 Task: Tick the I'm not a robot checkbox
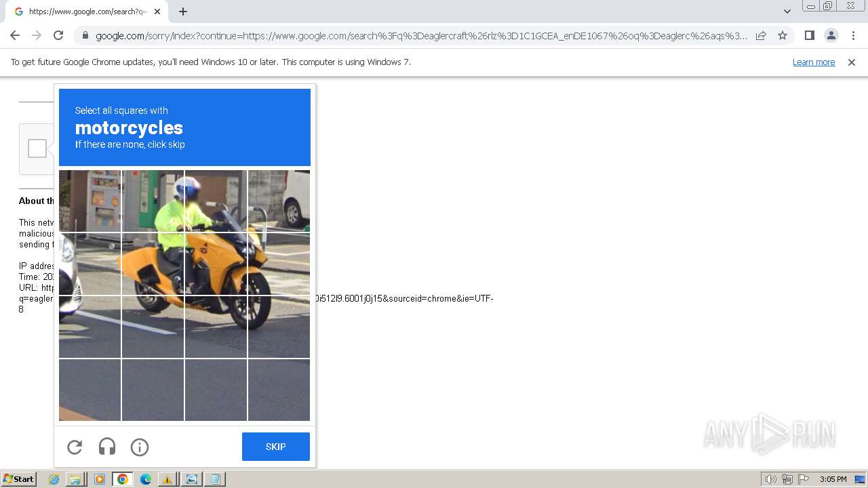pyautogui.click(x=37, y=148)
